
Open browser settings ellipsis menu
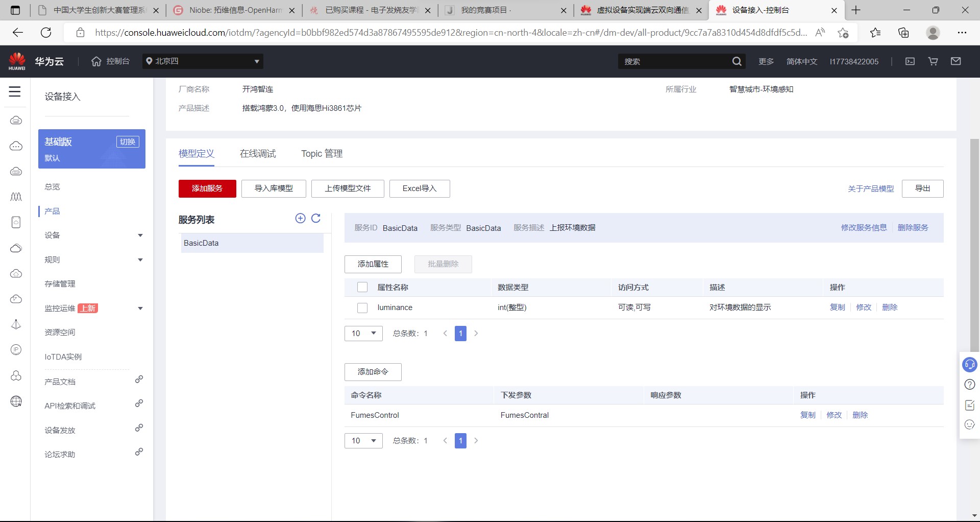pyautogui.click(x=962, y=33)
